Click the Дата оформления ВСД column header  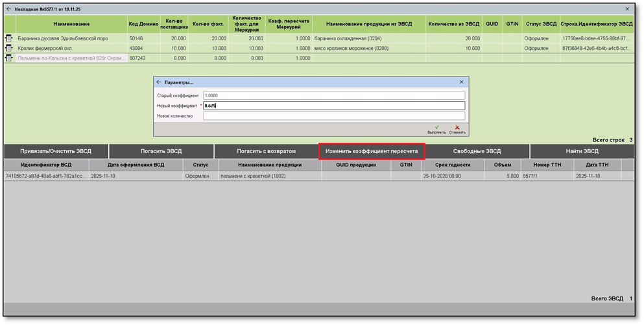(136, 165)
